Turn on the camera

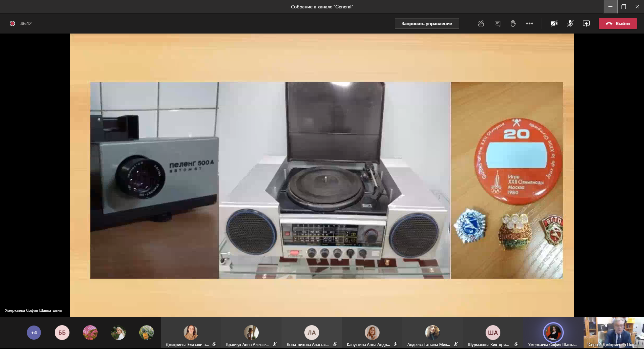[x=554, y=23]
